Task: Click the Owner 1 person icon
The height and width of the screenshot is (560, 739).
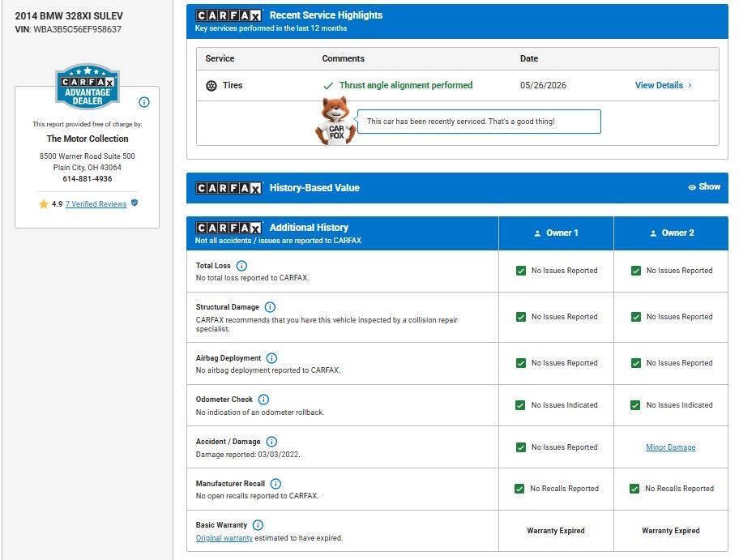Action: pos(537,233)
